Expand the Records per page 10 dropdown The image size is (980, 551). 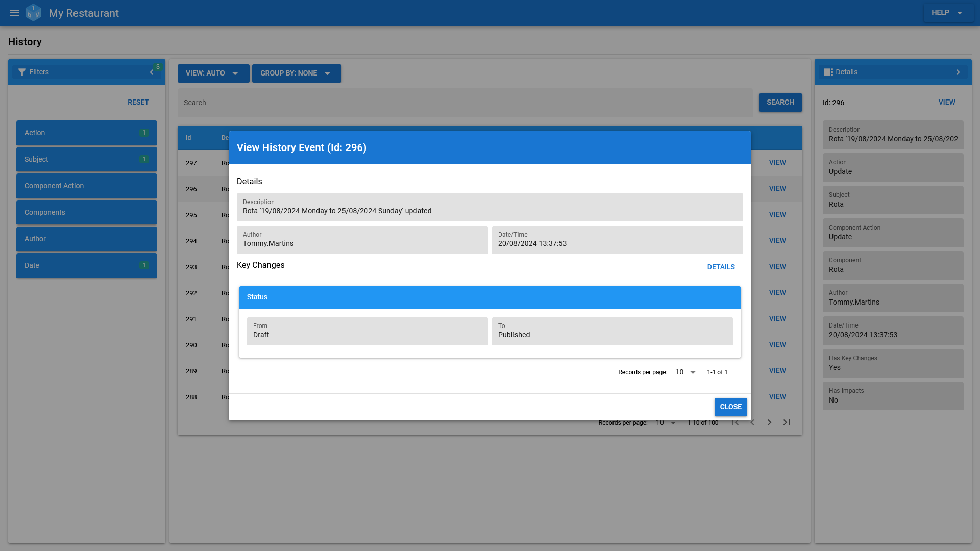pos(685,372)
